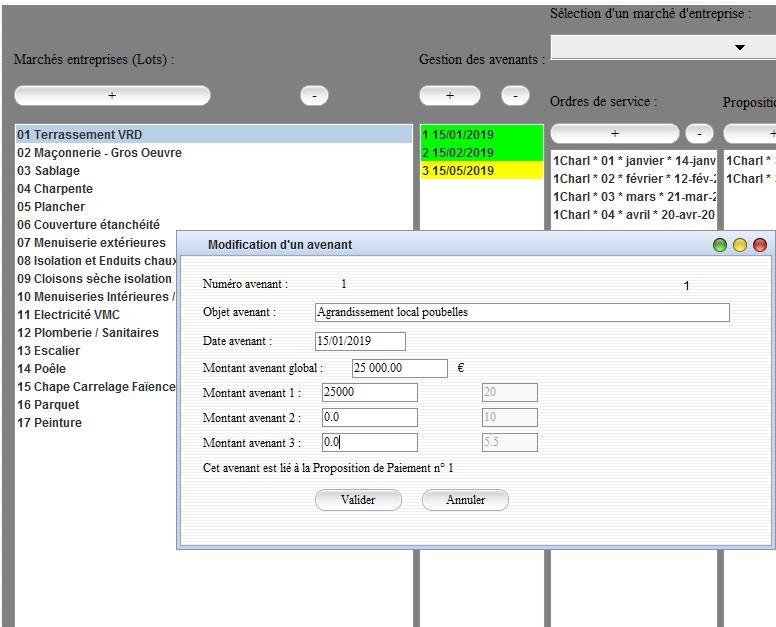
Task: Select lot 16 Parquet
Action: pos(96,405)
